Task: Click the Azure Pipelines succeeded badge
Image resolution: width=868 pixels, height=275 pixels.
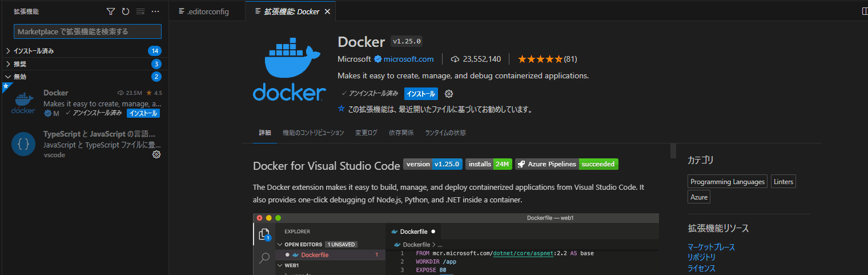Action: 566,164
